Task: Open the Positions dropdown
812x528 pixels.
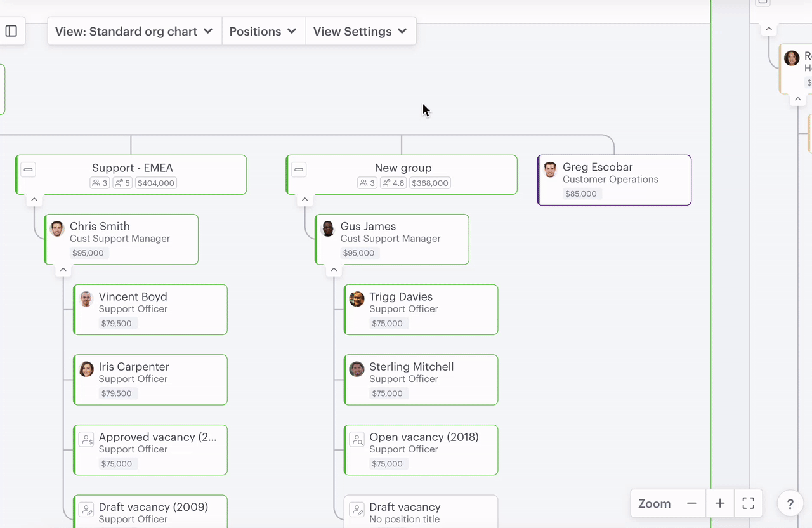Action: pos(263,30)
